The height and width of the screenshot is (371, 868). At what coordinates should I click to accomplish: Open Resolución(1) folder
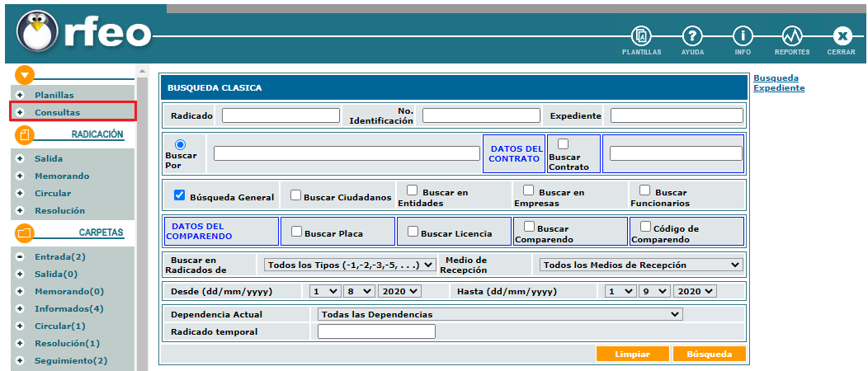(x=67, y=343)
